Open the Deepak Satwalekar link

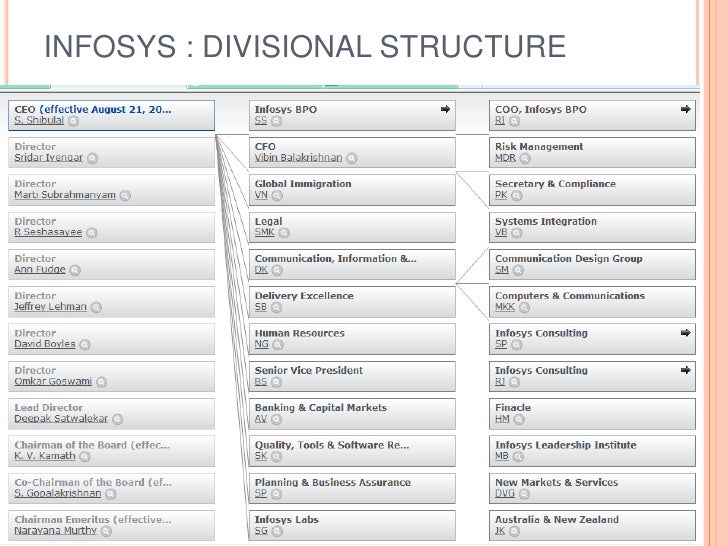(61, 418)
